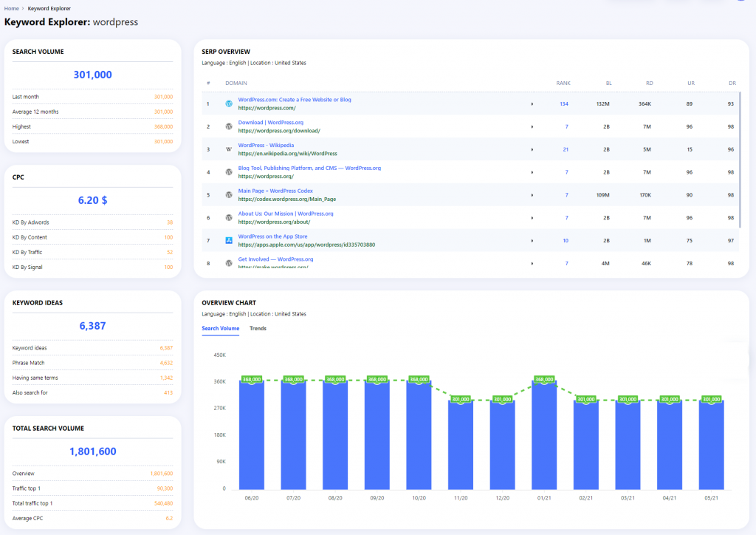Click the 6.20 $ CPC figure
756x535 pixels.
92,200
